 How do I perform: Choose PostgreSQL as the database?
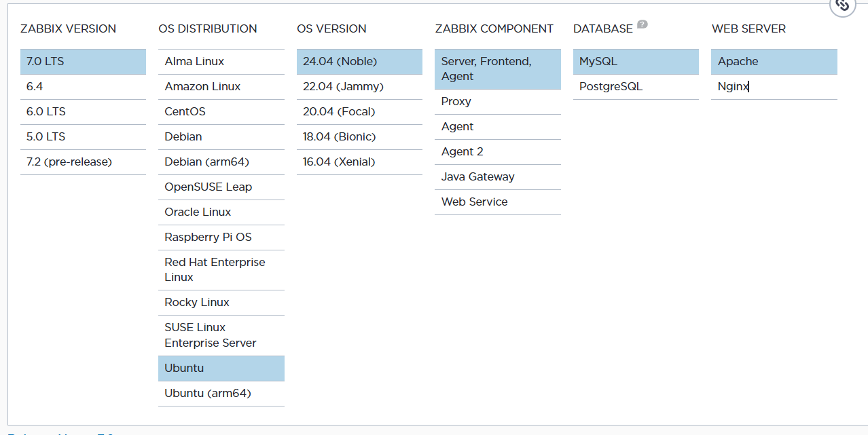(x=636, y=87)
